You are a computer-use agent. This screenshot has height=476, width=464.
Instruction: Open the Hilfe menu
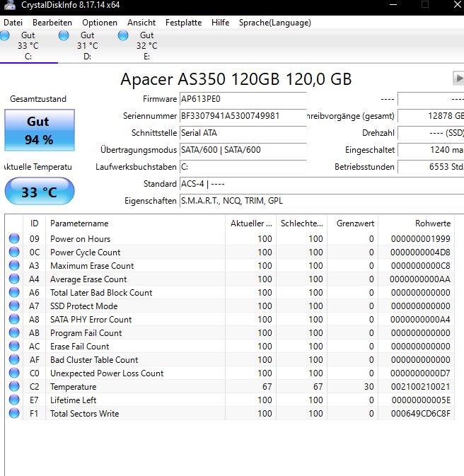pos(220,23)
